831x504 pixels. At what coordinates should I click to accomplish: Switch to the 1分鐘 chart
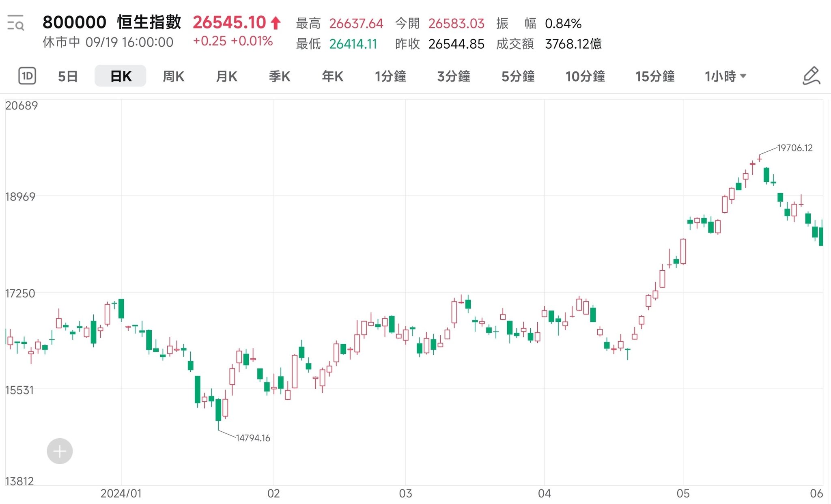tap(390, 76)
